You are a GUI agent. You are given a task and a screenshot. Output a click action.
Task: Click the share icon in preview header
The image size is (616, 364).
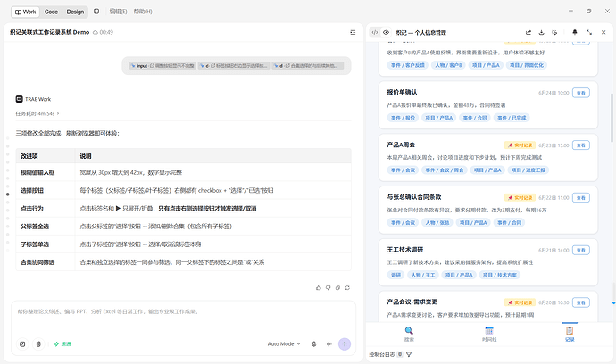pos(529,33)
